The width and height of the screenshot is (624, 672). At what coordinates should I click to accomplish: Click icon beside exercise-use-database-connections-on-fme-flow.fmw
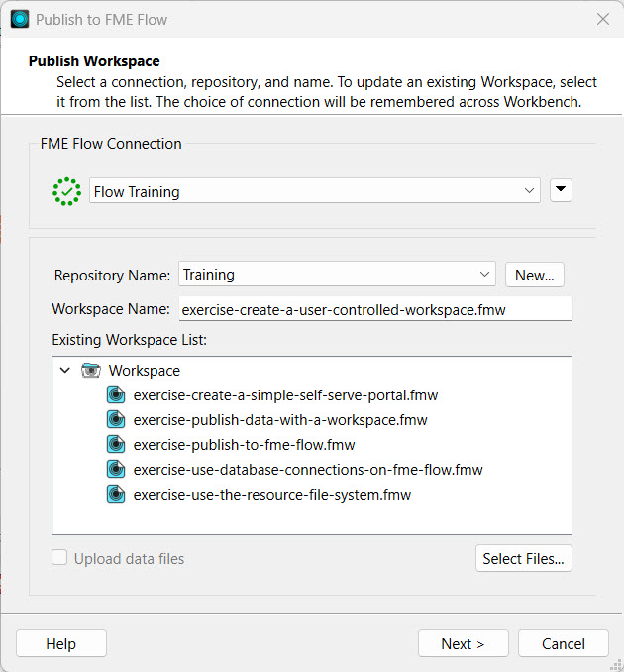coord(117,470)
